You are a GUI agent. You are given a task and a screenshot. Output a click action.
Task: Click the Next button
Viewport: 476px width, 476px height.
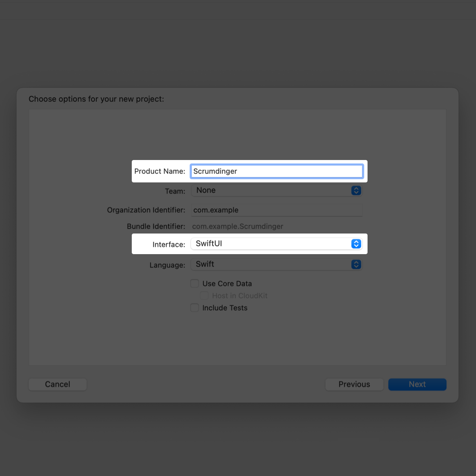click(417, 384)
